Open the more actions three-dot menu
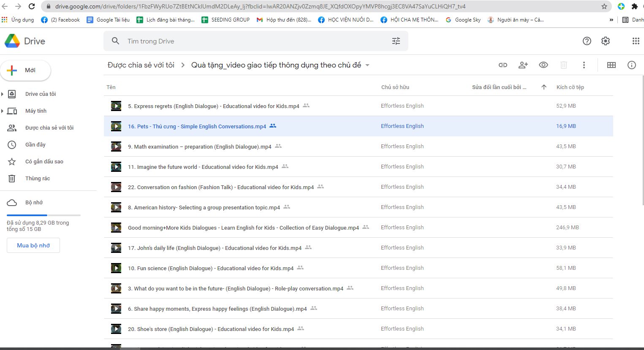 tap(584, 65)
